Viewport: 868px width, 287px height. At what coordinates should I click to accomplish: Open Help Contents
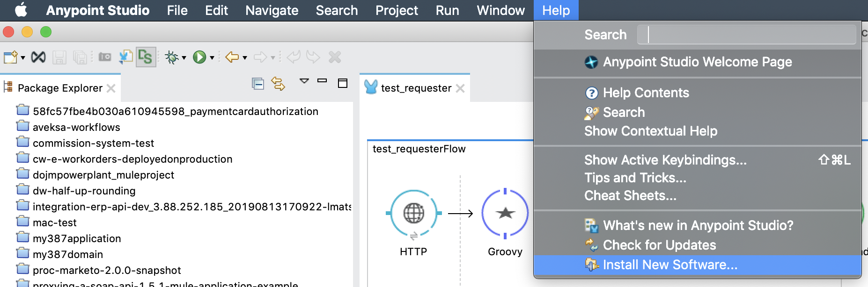pos(646,93)
